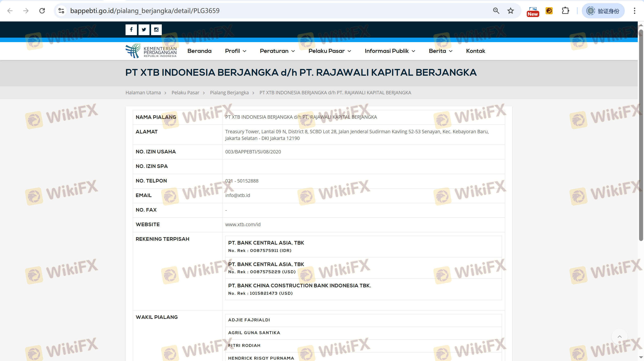The height and width of the screenshot is (361, 644).
Task: Open Chrome three-dot menu
Action: pyautogui.click(x=635, y=11)
